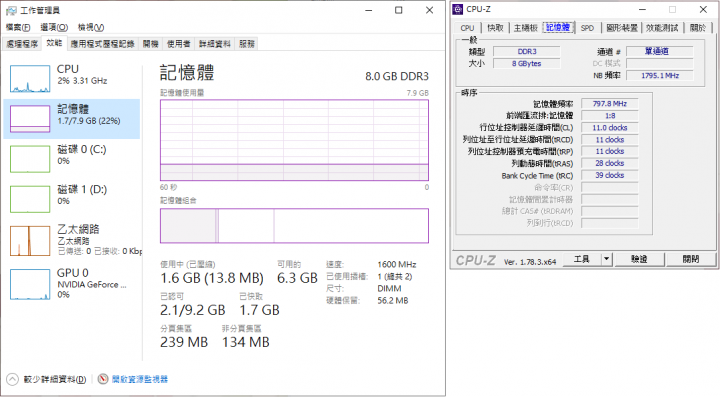The image size is (720, 397).
Task: Open the 檢視(V) menu
Action: [90, 28]
